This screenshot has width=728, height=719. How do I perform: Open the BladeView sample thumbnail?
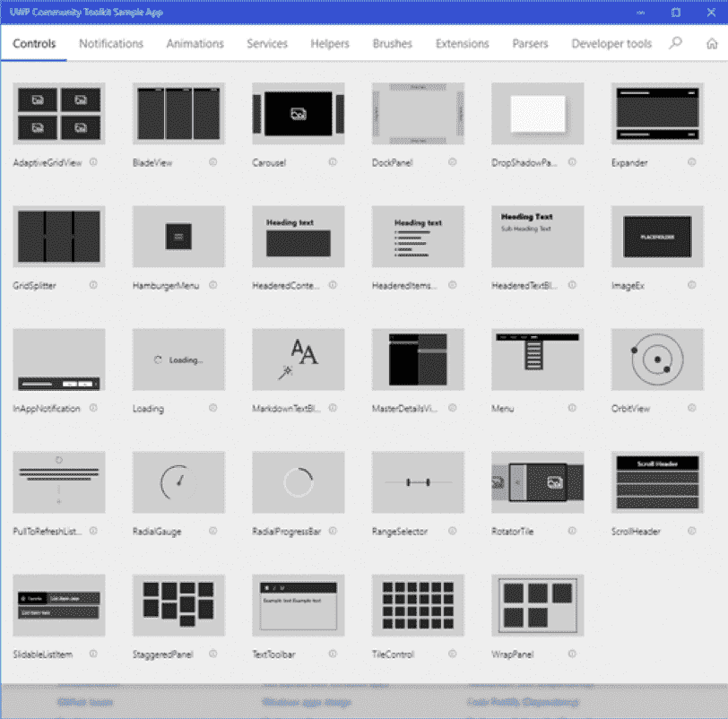pyautogui.click(x=178, y=114)
